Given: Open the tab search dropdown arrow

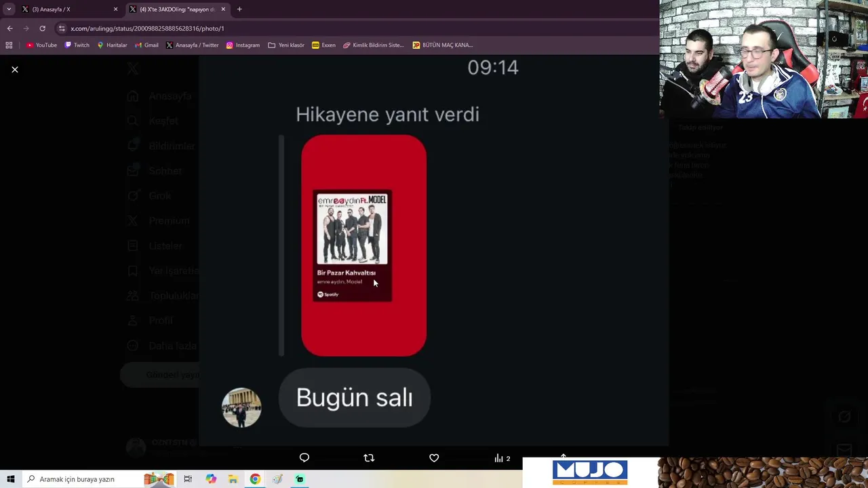Looking at the screenshot, I should tap(9, 9).
